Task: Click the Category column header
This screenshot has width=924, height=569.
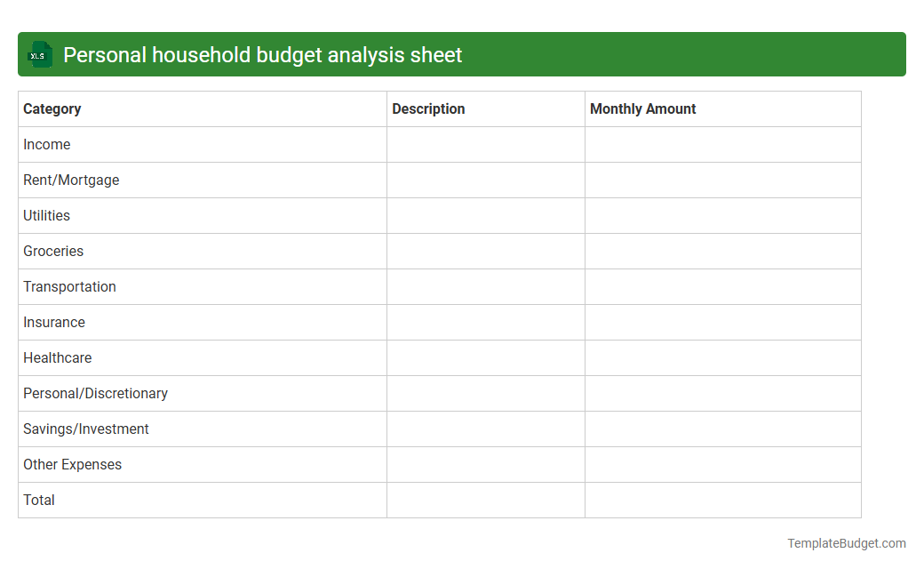Action: point(52,108)
